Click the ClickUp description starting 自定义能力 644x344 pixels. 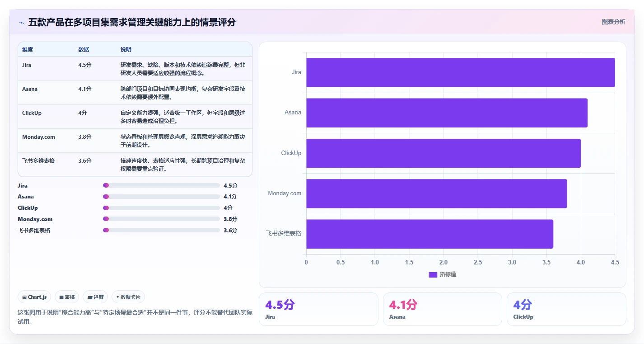183,117
